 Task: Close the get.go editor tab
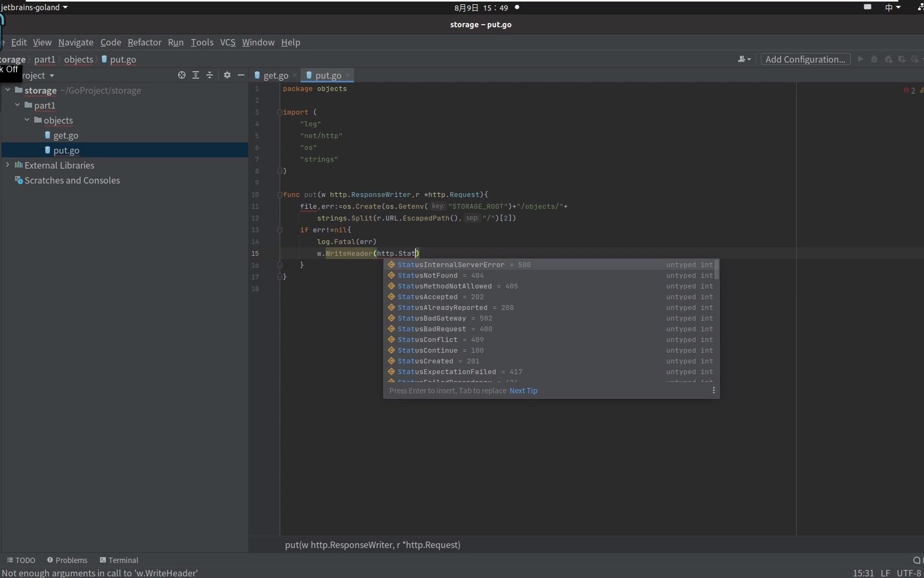pyautogui.click(x=295, y=75)
